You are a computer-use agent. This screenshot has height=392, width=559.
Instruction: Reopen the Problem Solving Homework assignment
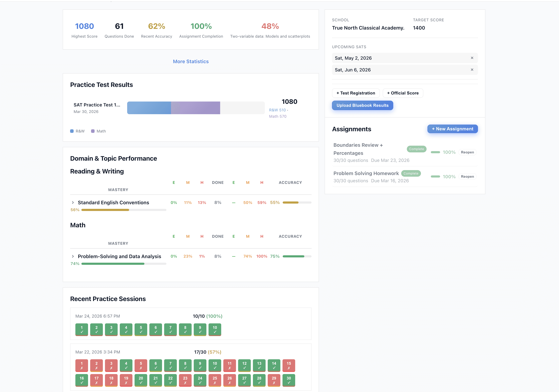tap(467, 176)
